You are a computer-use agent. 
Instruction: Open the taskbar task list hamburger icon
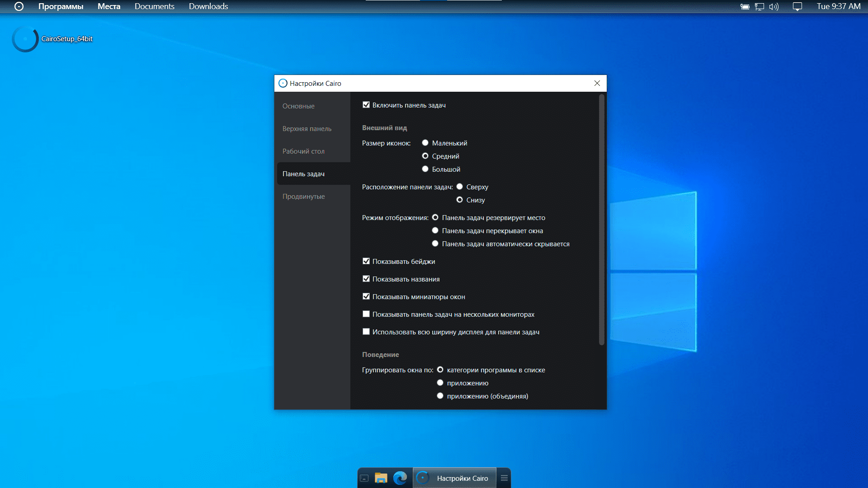[x=504, y=478]
